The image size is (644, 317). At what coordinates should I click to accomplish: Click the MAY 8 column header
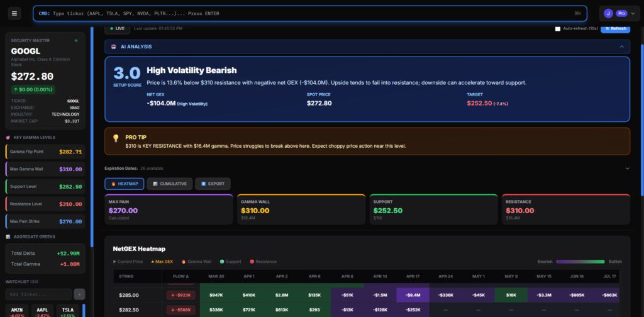point(511,276)
